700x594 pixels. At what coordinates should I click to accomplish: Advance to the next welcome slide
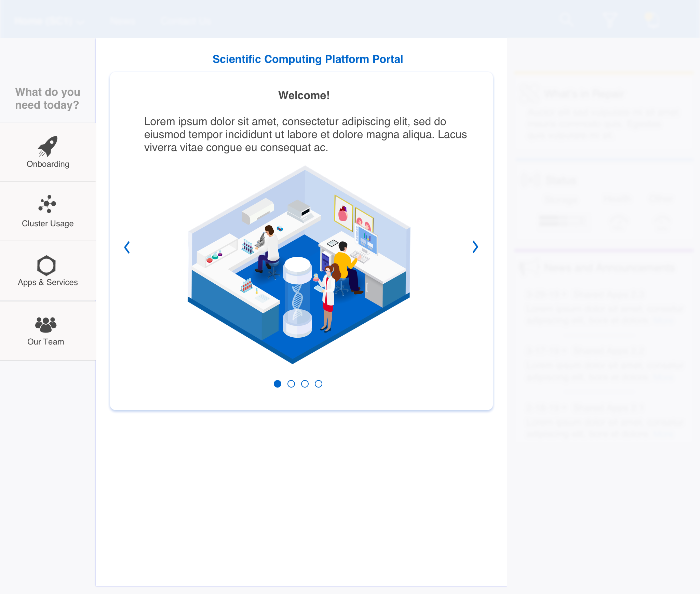(x=475, y=247)
